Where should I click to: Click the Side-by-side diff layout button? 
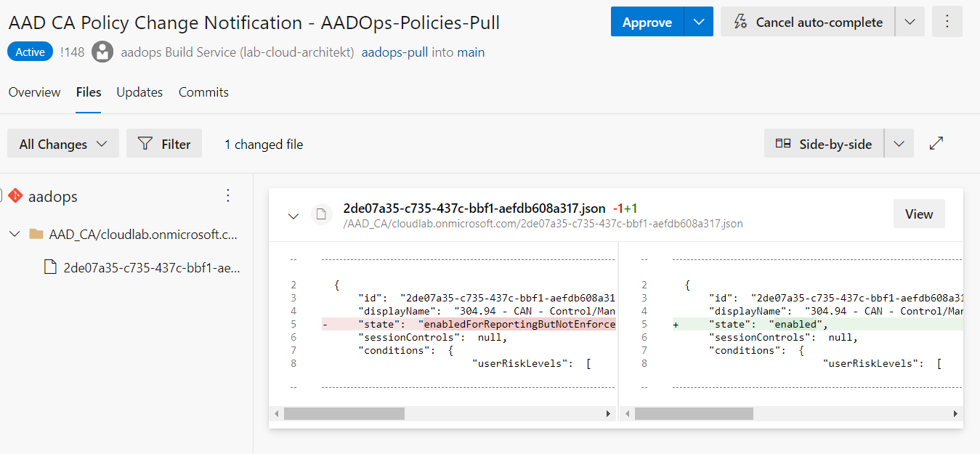824,144
